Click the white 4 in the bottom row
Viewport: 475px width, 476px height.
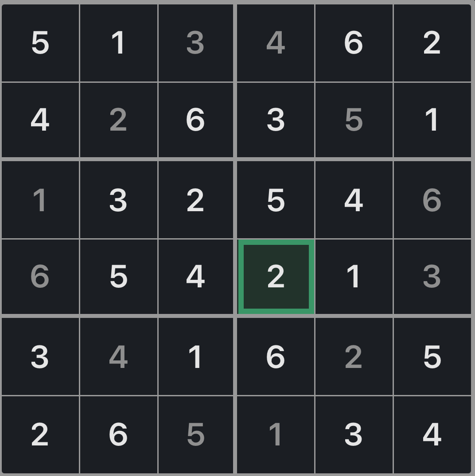point(432,434)
